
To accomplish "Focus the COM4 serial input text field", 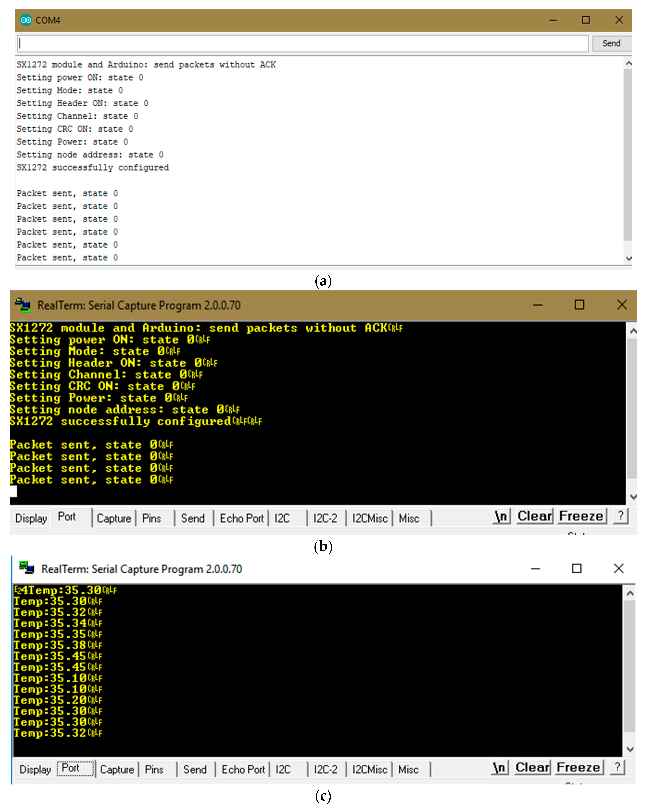I will (x=303, y=43).
